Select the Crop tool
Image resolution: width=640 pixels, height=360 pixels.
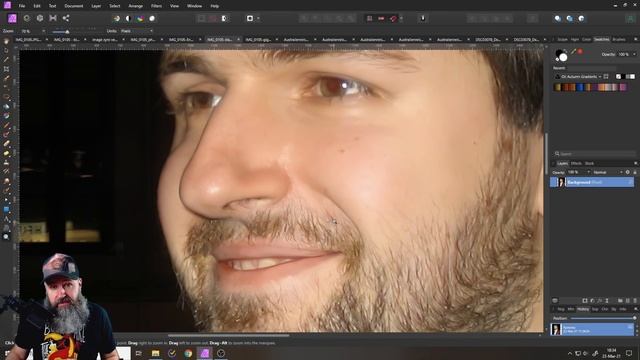(6, 69)
